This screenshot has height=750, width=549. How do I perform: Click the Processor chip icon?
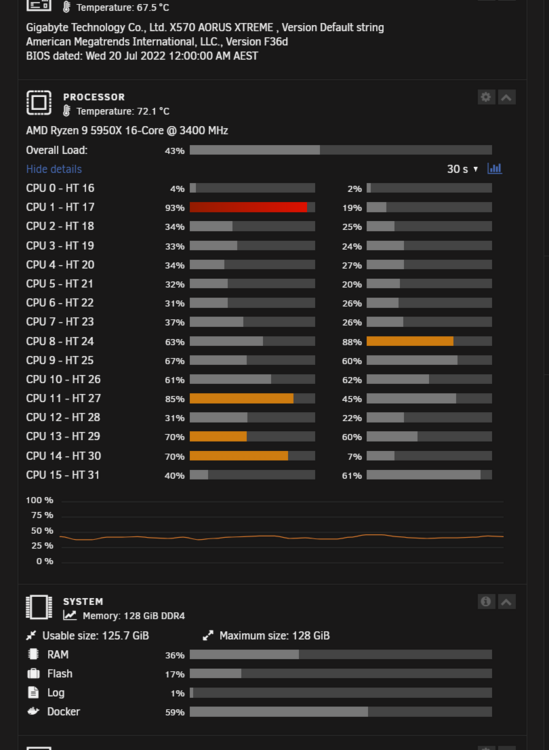click(39, 102)
